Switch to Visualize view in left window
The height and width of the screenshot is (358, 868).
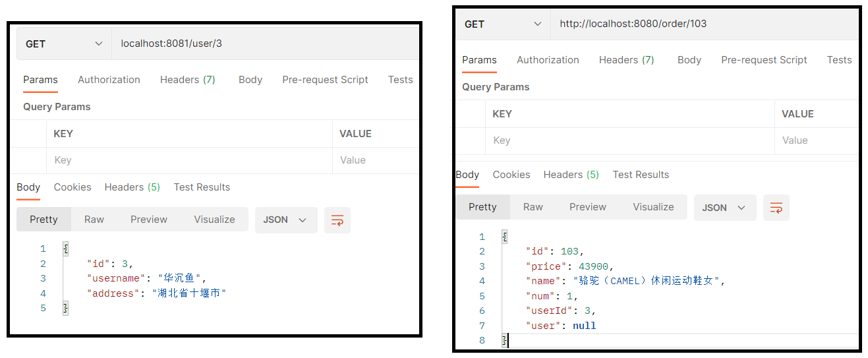pyautogui.click(x=214, y=220)
